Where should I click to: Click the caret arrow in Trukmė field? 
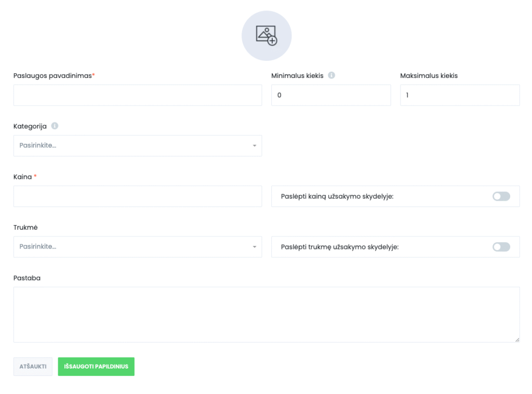(255, 247)
